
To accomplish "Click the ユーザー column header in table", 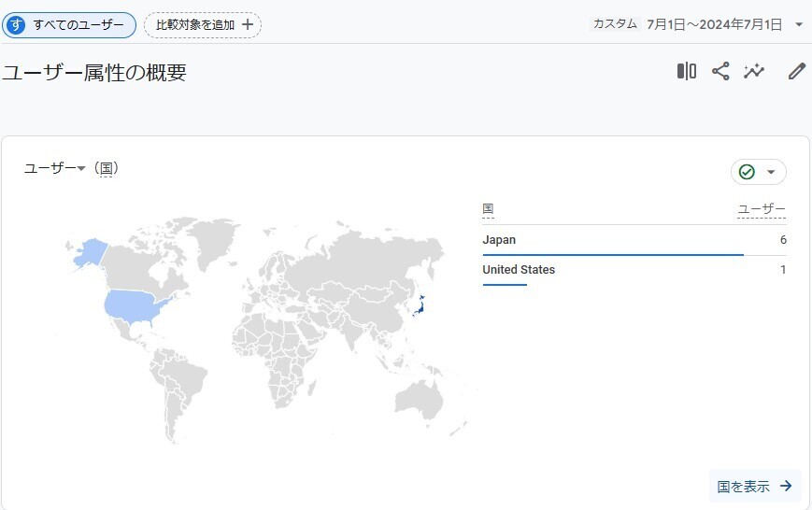I will coord(762,209).
